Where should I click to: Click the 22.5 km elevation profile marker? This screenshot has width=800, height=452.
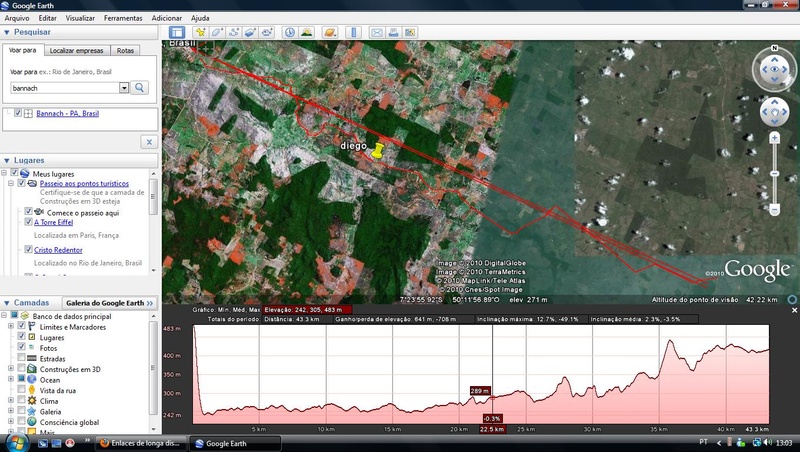492,429
